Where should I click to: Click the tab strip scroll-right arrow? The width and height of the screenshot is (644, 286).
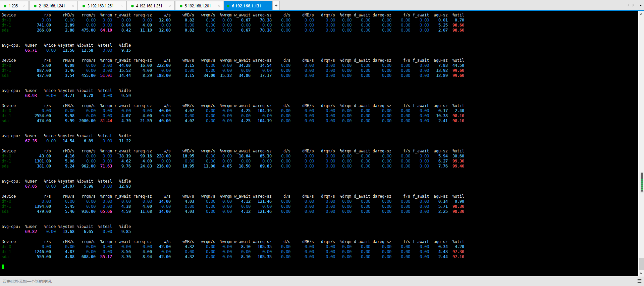[633, 5]
